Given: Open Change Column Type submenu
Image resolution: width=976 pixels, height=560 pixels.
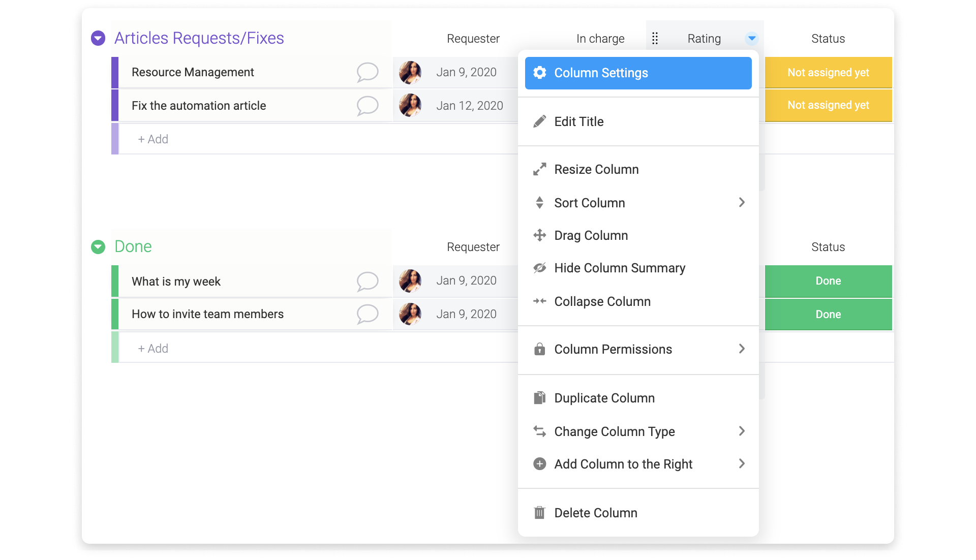Looking at the screenshot, I should pos(638,431).
